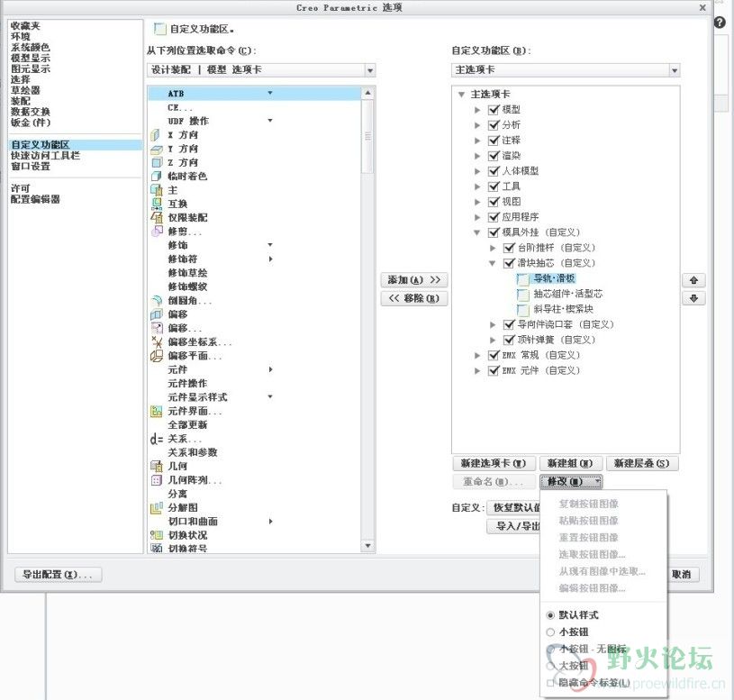The height and width of the screenshot is (700, 734).
Task: Select the 元件界面 icon
Action: [157, 411]
